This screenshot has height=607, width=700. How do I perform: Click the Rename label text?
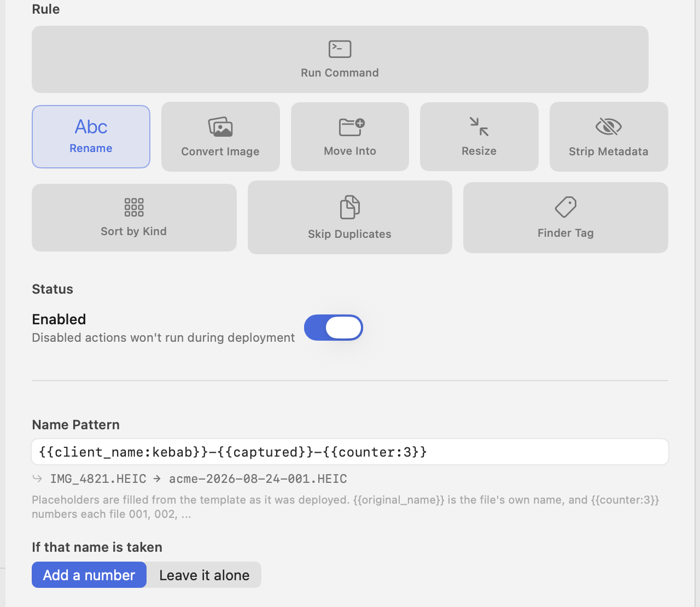91,148
